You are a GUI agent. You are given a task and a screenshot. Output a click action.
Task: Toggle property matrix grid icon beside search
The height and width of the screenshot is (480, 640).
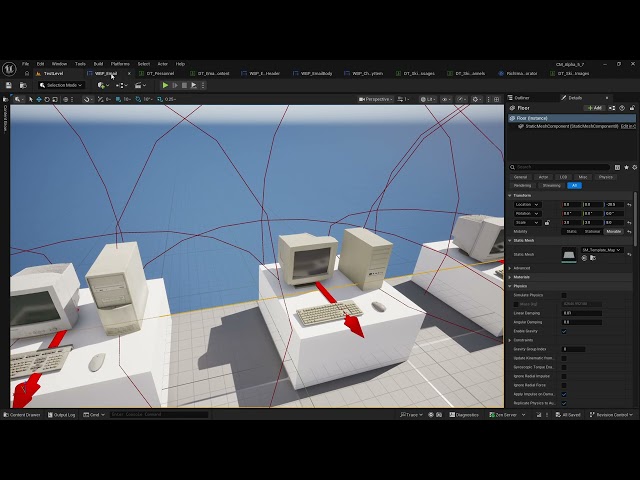coord(617,167)
